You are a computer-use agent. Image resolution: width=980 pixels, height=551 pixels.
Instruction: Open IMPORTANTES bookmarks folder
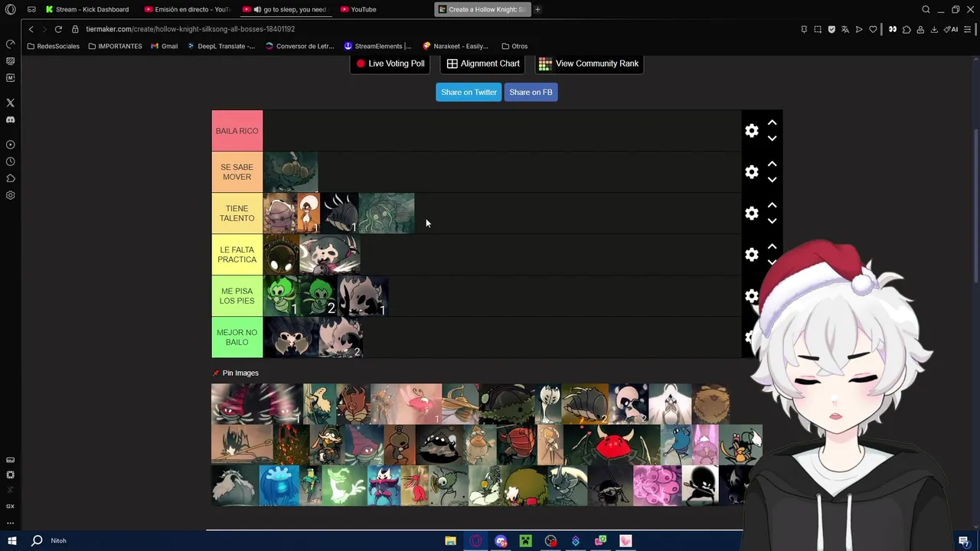tap(115, 46)
